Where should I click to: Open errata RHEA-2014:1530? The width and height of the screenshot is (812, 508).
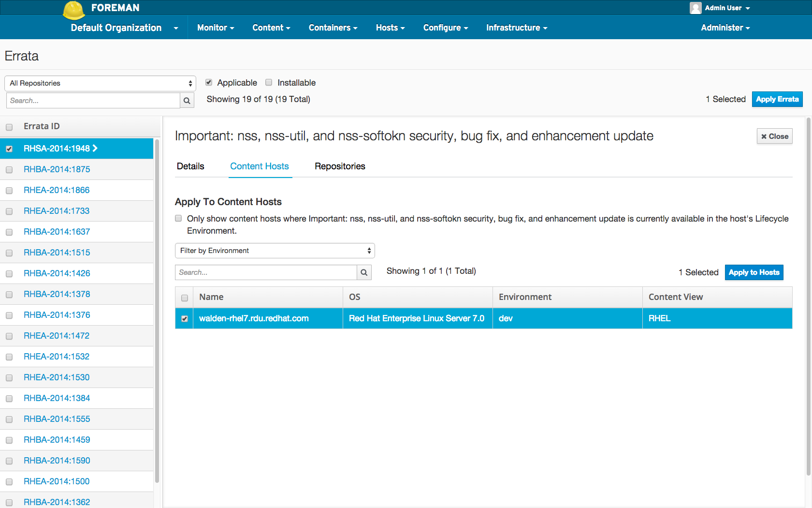pyautogui.click(x=57, y=377)
